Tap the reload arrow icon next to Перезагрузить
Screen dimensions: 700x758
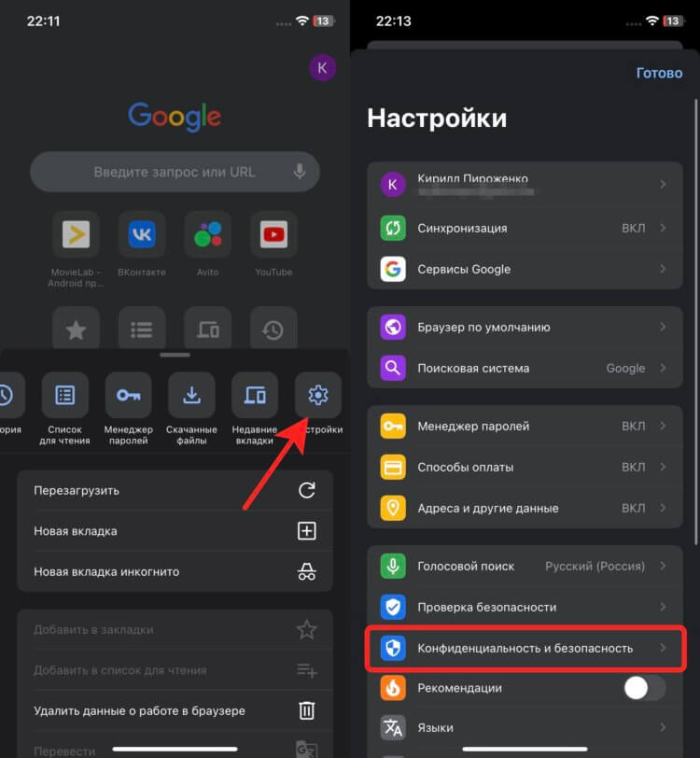pos(306,490)
